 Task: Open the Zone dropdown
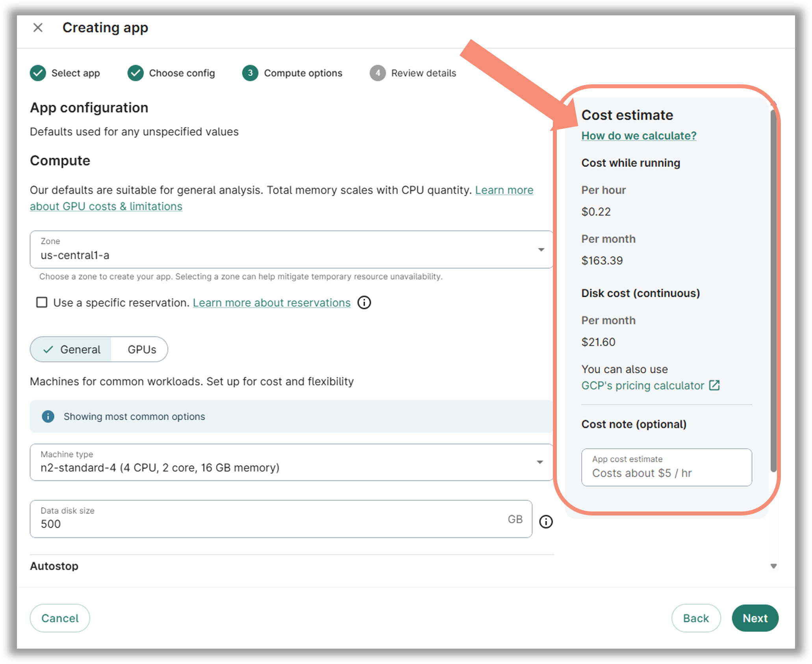point(291,249)
